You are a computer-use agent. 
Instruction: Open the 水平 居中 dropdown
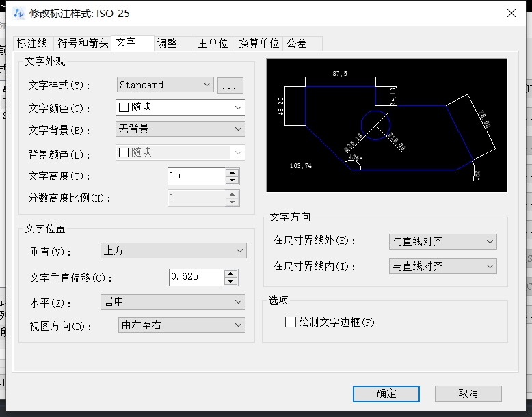173,301
